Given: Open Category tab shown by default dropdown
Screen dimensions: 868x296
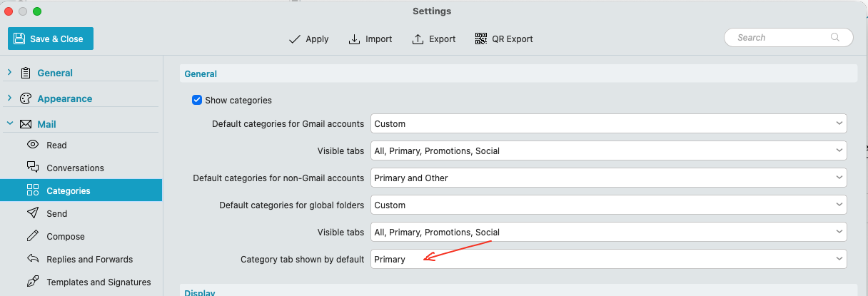Looking at the screenshot, I should point(608,260).
